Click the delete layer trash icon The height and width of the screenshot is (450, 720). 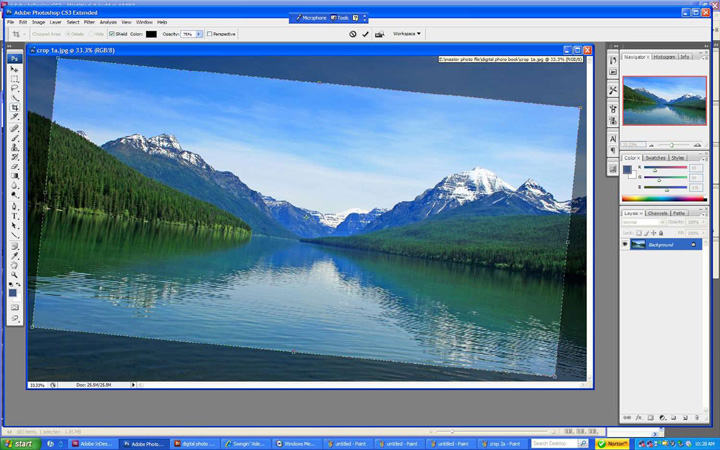[x=697, y=417]
